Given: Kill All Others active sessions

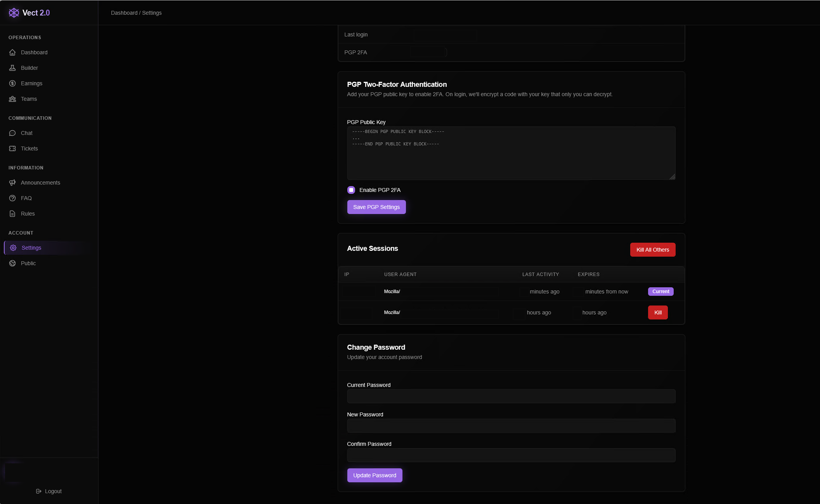Looking at the screenshot, I should click(x=652, y=249).
